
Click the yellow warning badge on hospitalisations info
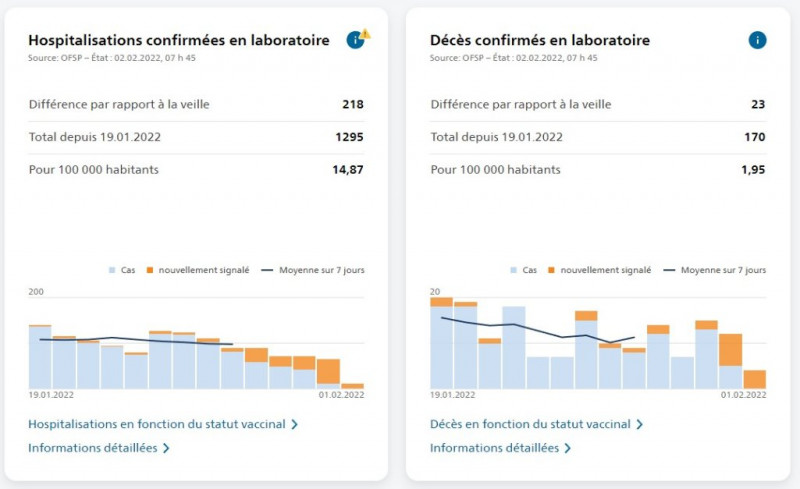point(365,34)
